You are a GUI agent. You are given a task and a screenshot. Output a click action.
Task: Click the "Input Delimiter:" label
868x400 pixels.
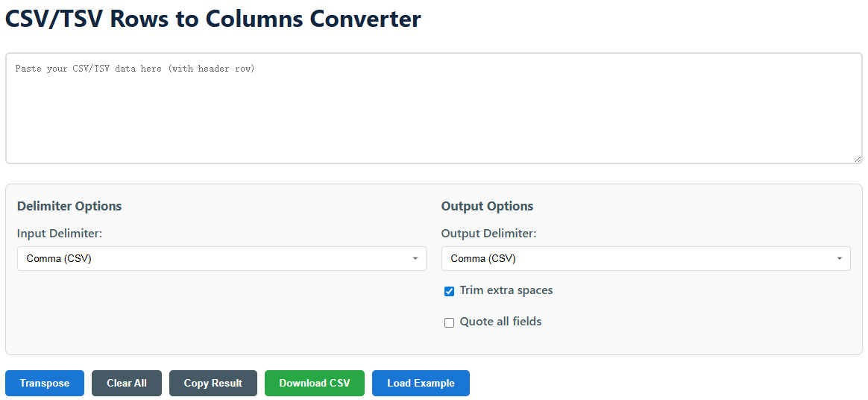60,234
